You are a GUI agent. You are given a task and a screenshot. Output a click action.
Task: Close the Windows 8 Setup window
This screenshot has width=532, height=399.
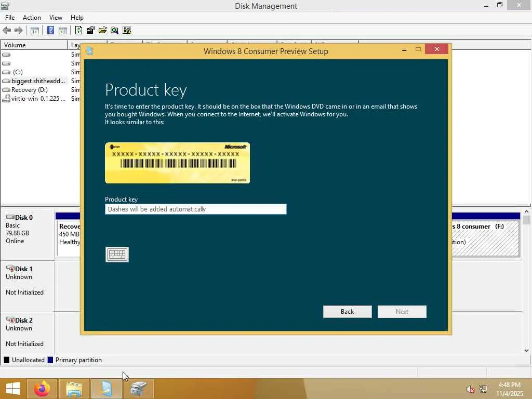click(436, 49)
